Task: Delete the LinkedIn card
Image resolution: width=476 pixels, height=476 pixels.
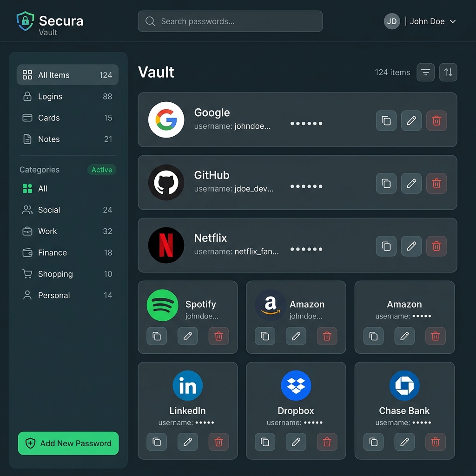Action: coord(218,442)
